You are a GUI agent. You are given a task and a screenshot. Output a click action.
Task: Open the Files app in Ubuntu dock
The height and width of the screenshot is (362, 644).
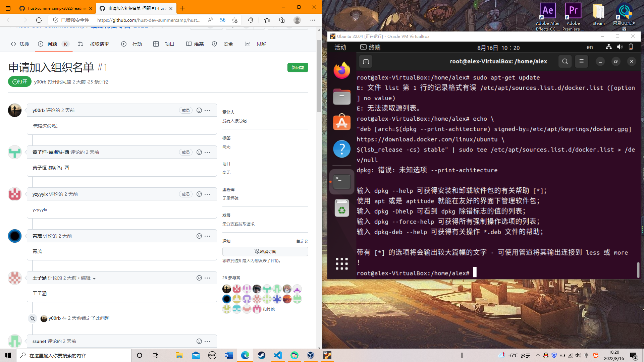point(342,97)
